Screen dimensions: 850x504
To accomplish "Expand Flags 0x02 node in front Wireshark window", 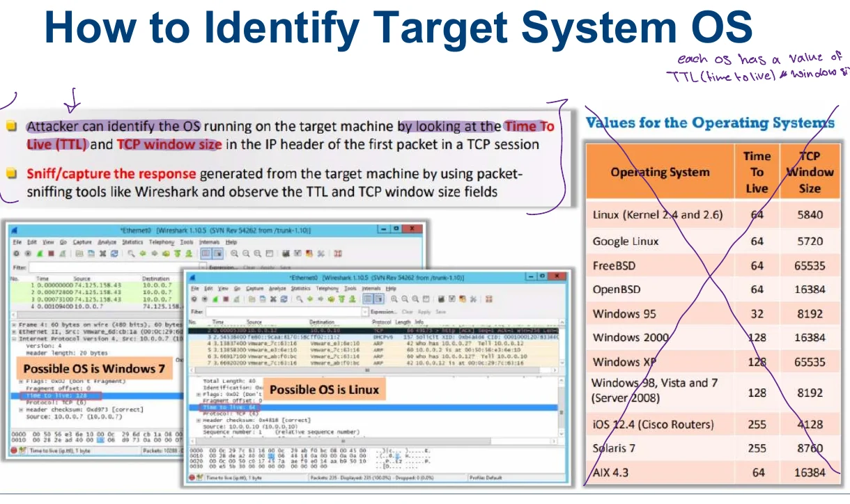I will [199, 395].
